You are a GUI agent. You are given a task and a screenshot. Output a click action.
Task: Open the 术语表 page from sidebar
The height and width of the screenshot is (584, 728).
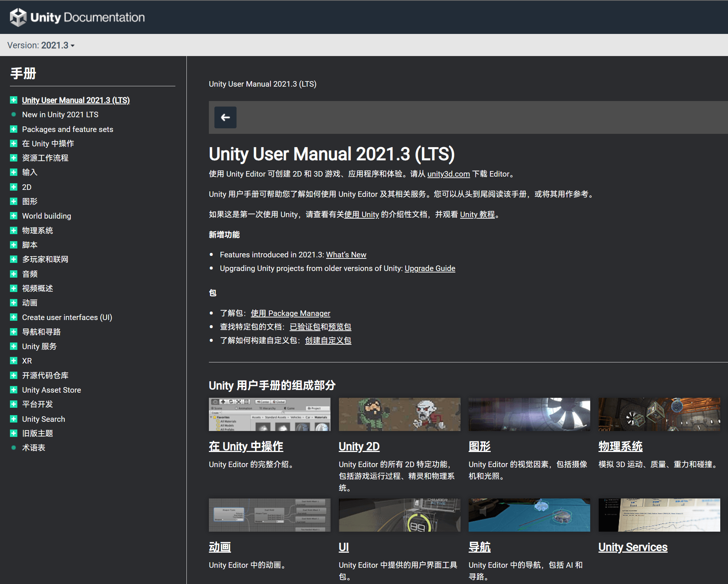pyautogui.click(x=34, y=447)
